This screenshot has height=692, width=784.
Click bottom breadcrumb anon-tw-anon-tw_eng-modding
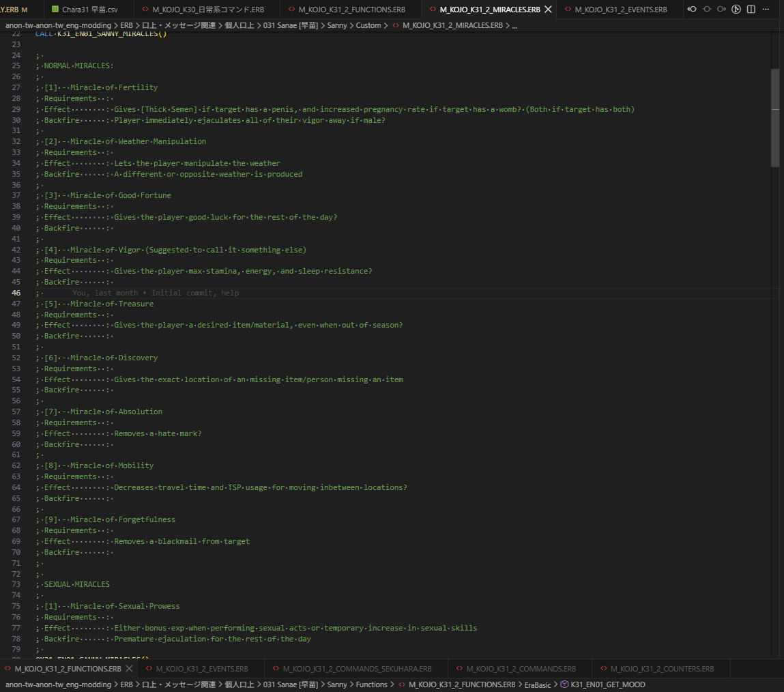pyautogui.click(x=59, y=684)
